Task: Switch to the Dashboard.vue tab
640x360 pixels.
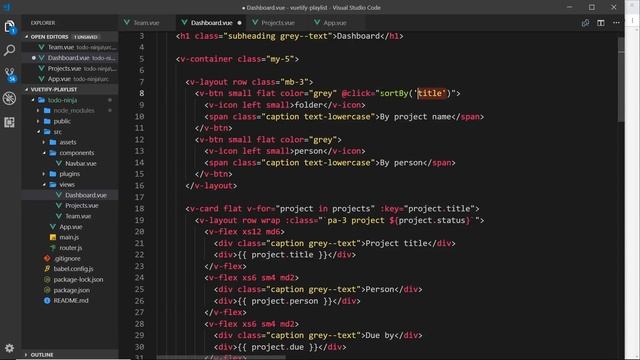Action: tap(211, 23)
